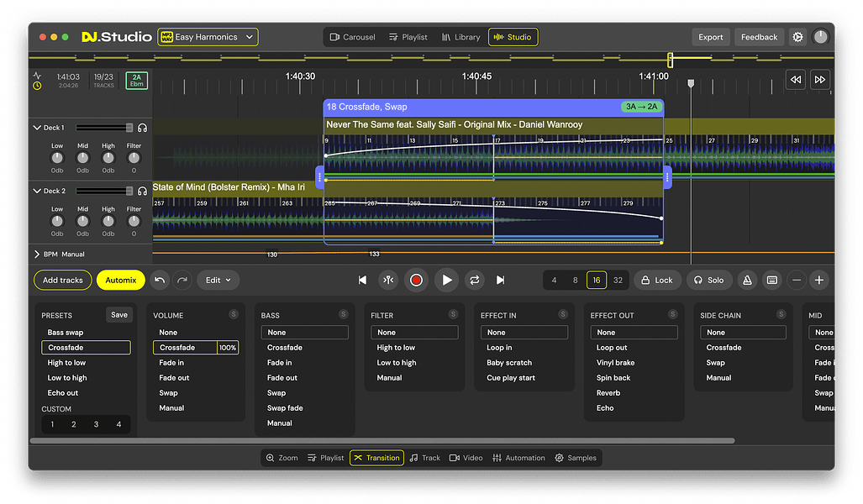
Task: Click the 2A Ebm key badge
Action: [136, 81]
